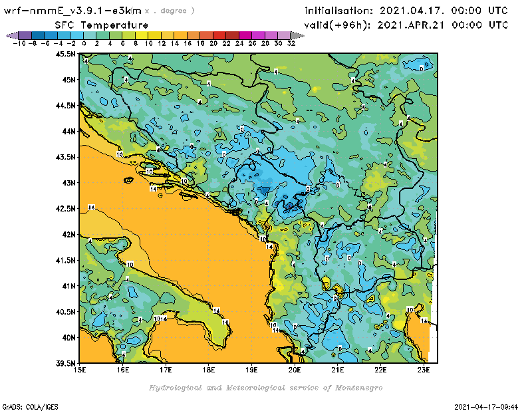
Task: Click the 32 value under the legend
Action: (x=291, y=43)
